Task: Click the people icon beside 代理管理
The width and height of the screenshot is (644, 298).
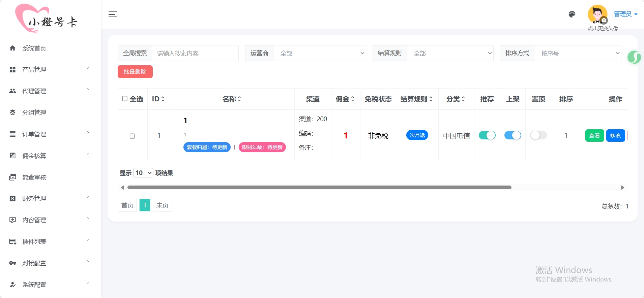Action: [12, 91]
